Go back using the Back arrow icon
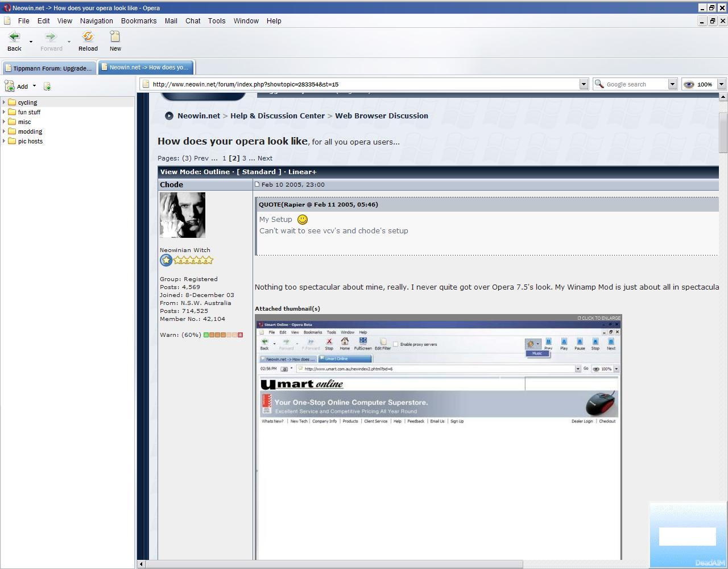The image size is (728, 569). pyautogui.click(x=14, y=37)
